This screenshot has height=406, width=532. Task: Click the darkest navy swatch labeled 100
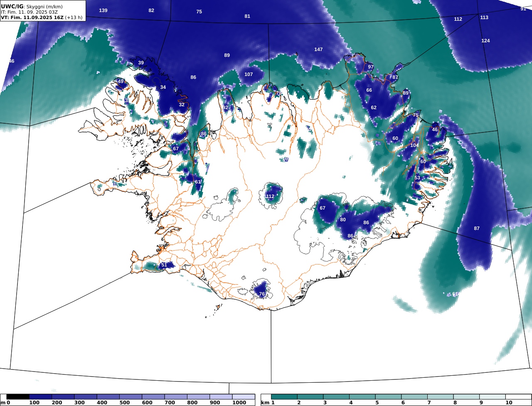pyautogui.click(x=41, y=397)
